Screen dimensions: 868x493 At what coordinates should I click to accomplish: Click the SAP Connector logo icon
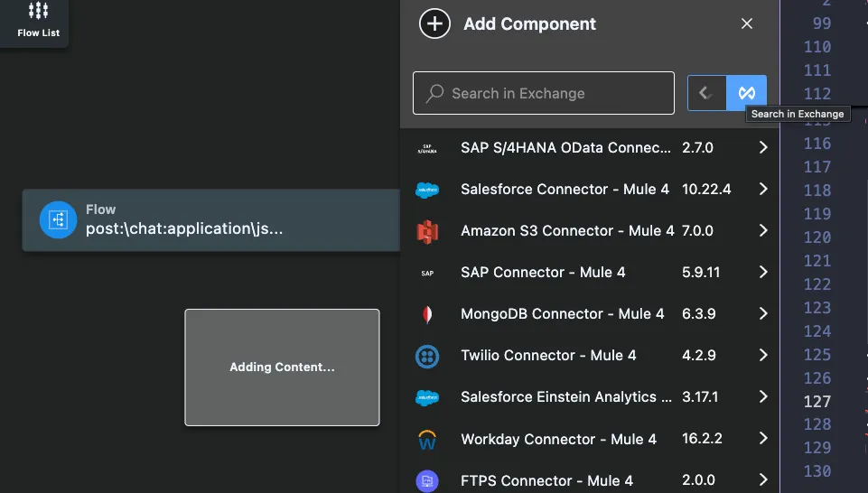[427, 273]
